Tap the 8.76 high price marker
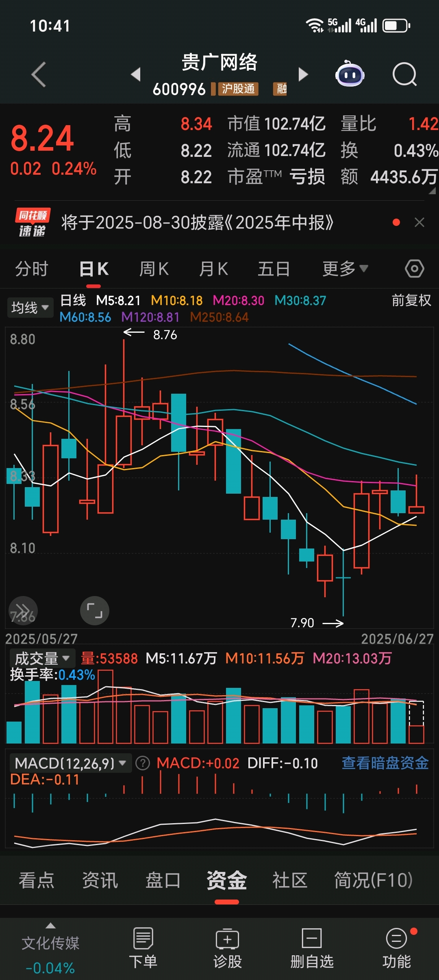 (165, 334)
